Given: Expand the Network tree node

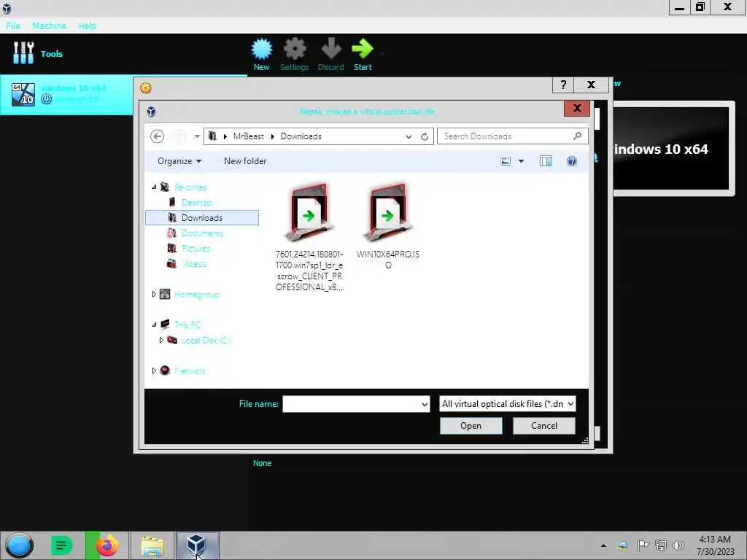Looking at the screenshot, I should 154,370.
